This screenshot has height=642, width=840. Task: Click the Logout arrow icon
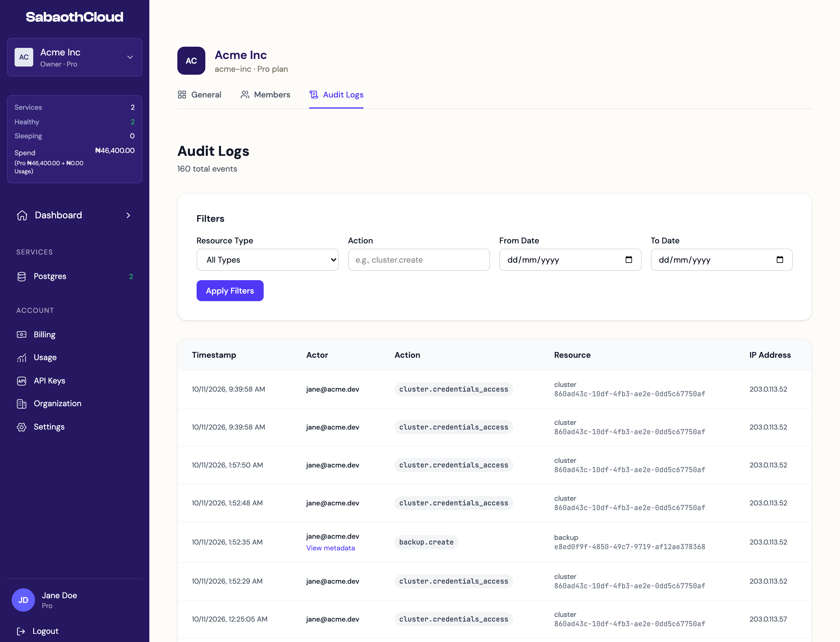pos(21,631)
